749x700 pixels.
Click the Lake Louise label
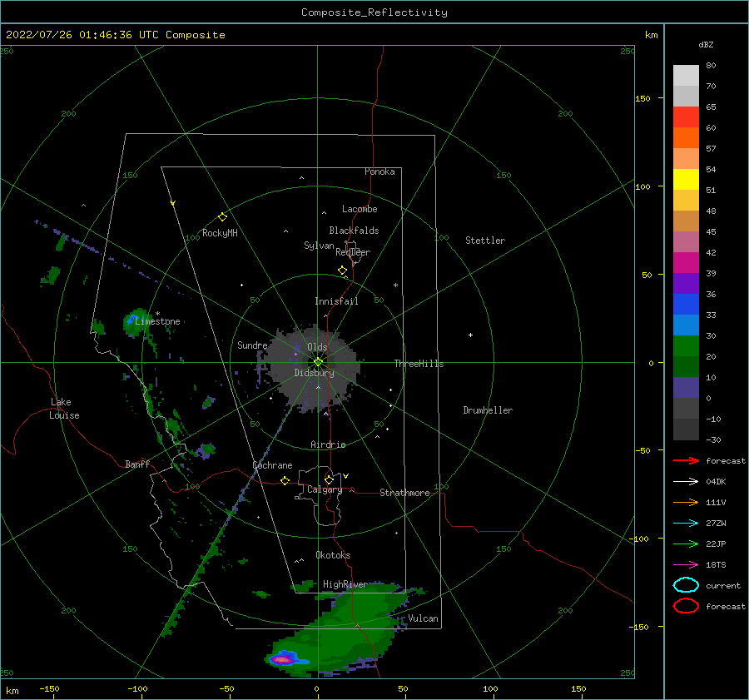coord(64,409)
